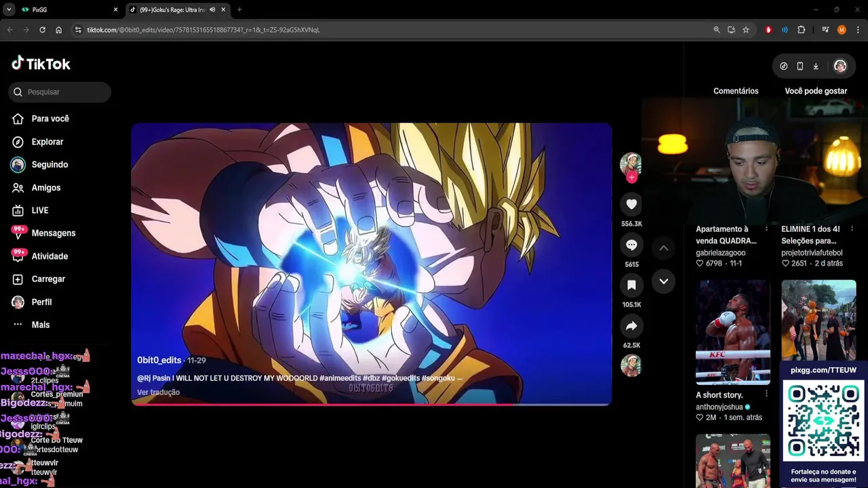Image resolution: width=868 pixels, height=488 pixels.
Task: Open options for ELIMINE 1 dos 4 card
Action: [x=852, y=229]
